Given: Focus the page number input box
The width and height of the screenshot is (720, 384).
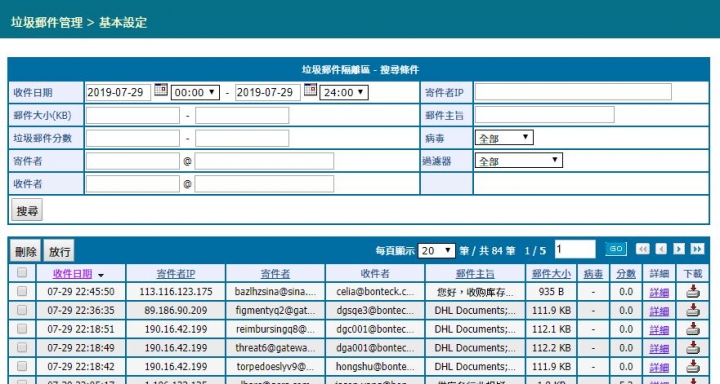Looking at the screenshot, I should click(x=575, y=249).
